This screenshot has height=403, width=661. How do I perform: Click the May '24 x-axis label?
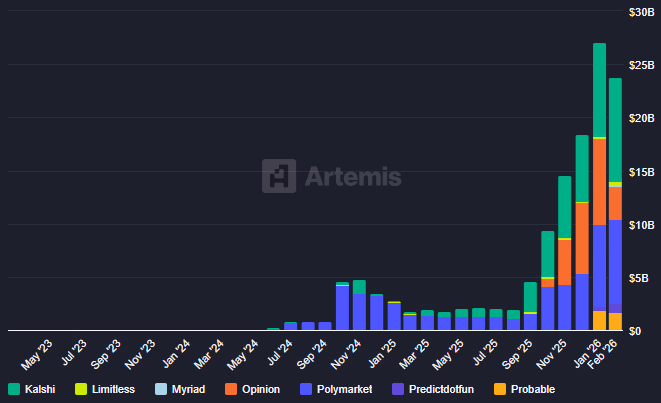pos(243,355)
